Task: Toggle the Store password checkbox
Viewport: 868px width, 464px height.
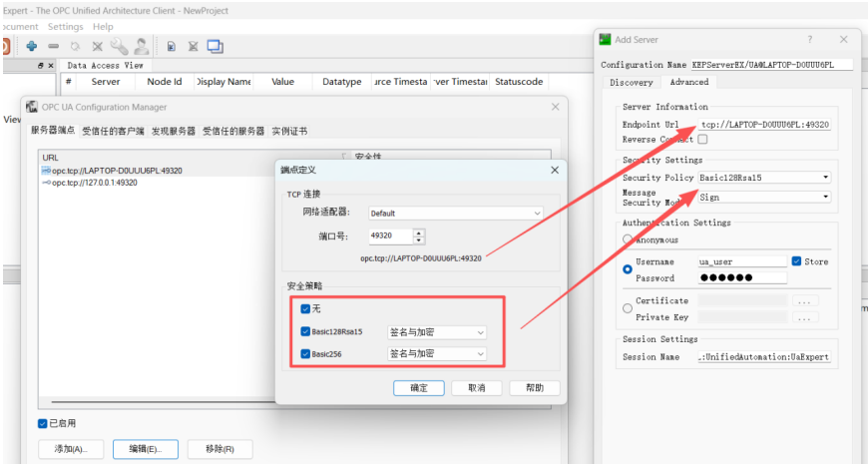Action: click(x=796, y=261)
